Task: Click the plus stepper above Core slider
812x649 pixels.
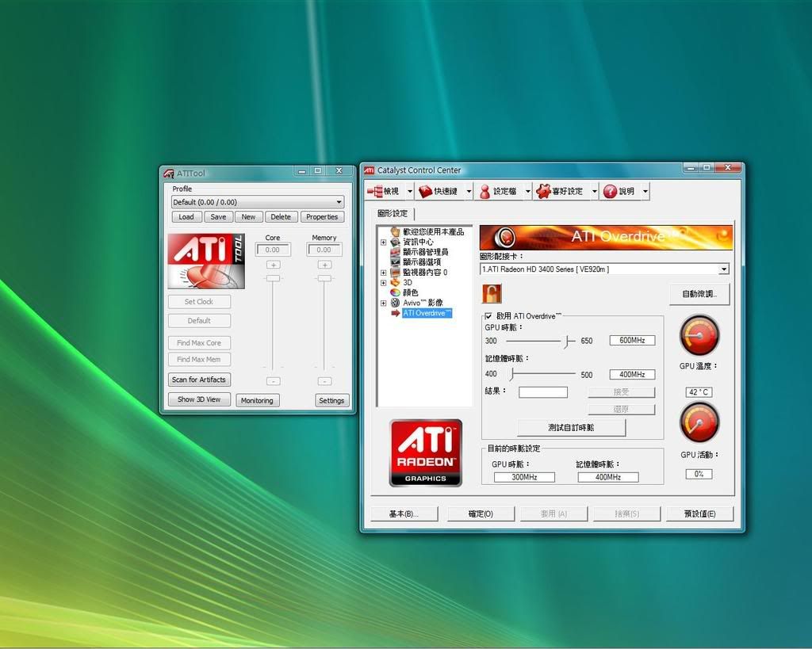Action: coord(273,265)
